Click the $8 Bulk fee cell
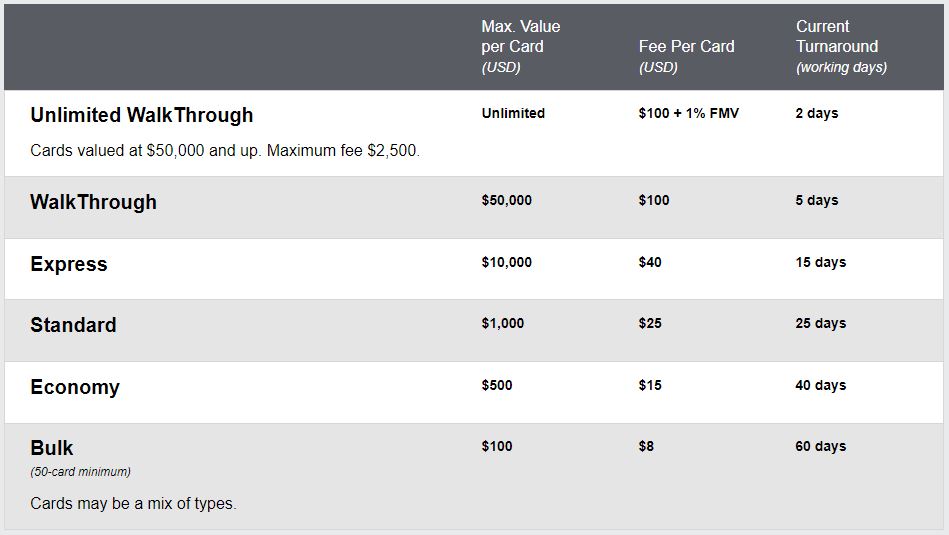949x535 pixels. pyautogui.click(x=646, y=447)
